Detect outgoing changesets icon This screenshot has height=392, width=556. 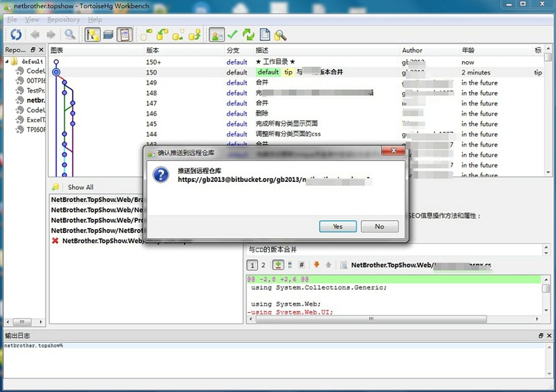point(179,35)
